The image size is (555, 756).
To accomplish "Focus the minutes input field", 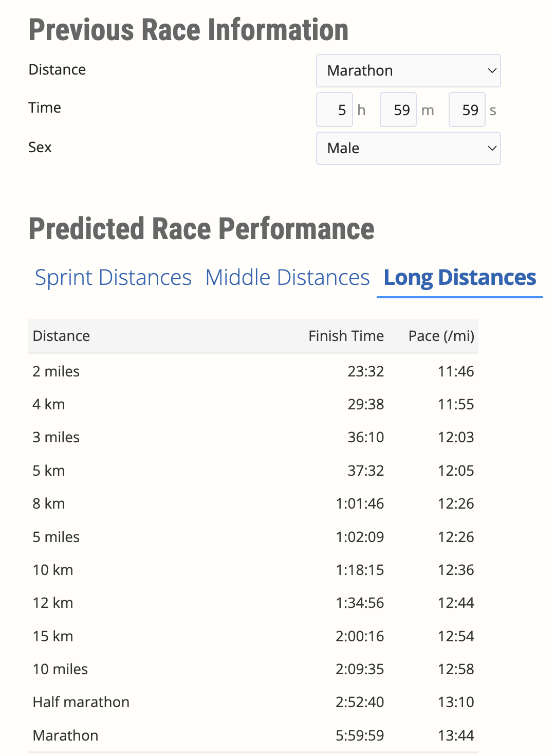I will click(x=398, y=110).
